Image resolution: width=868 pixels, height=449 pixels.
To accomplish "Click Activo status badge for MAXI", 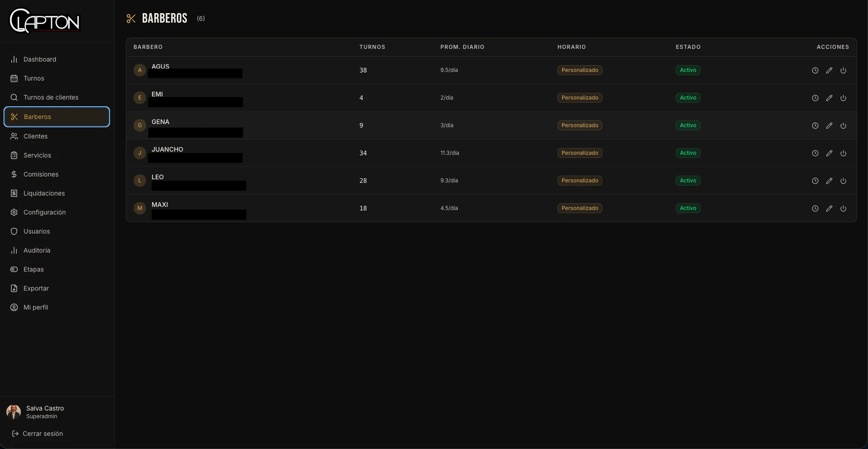I will [688, 208].
